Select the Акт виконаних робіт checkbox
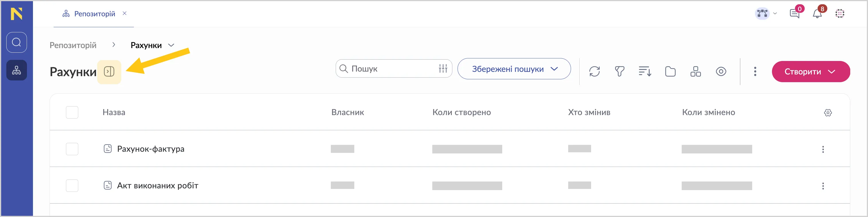The width and height of the screenshot is (868, 217). (72, 186)
